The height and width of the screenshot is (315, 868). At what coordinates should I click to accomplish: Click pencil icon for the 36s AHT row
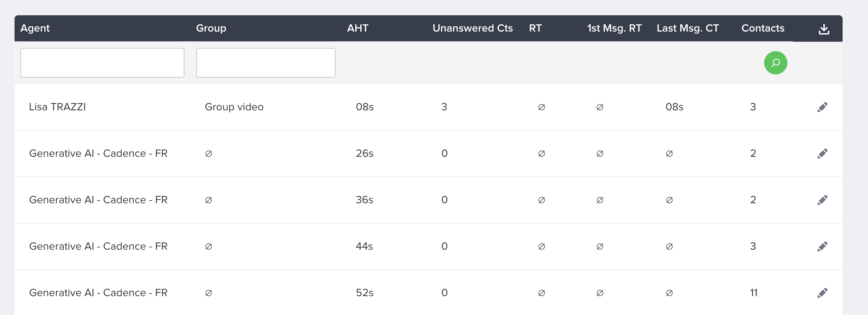pos(822,200)
